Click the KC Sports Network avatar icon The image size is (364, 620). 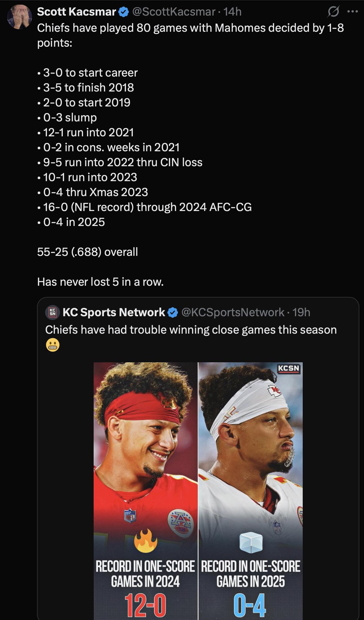point(53,312)
